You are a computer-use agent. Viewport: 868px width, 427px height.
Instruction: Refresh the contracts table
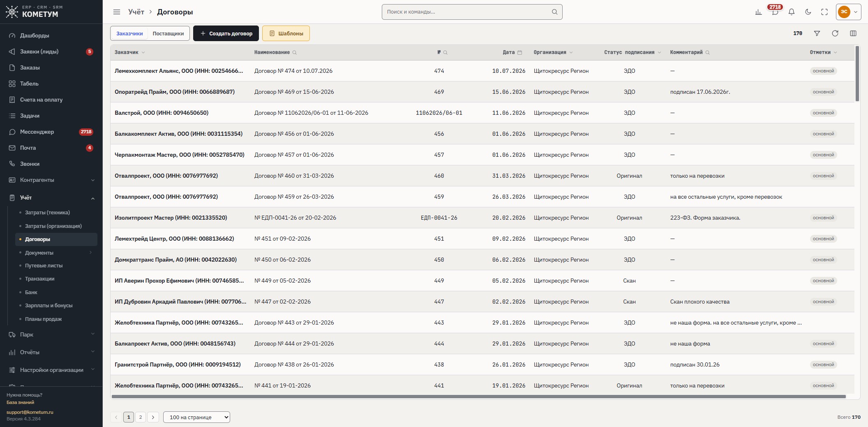point(835,33)
